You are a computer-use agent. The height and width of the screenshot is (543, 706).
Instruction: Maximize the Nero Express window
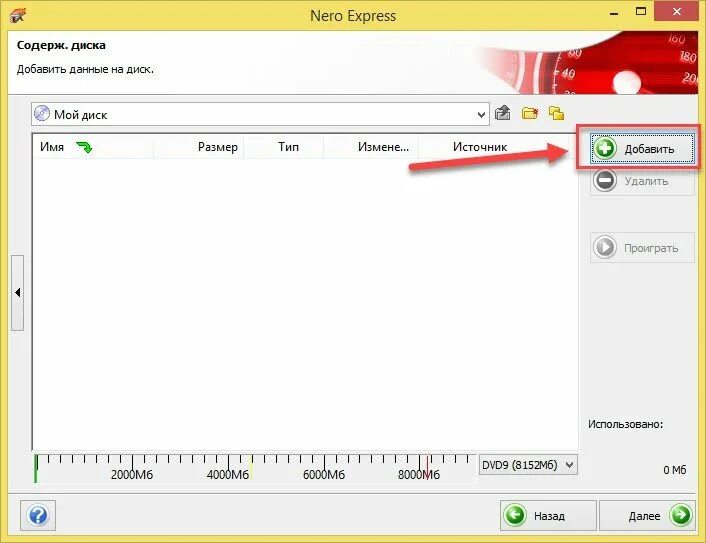click(x=641, y=12)
